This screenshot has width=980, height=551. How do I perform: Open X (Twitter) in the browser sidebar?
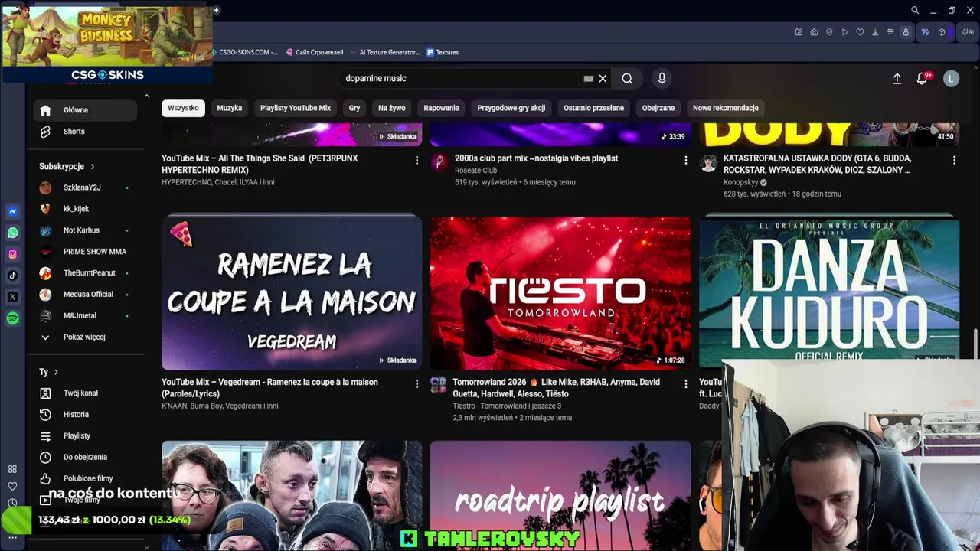click(13, 297)
